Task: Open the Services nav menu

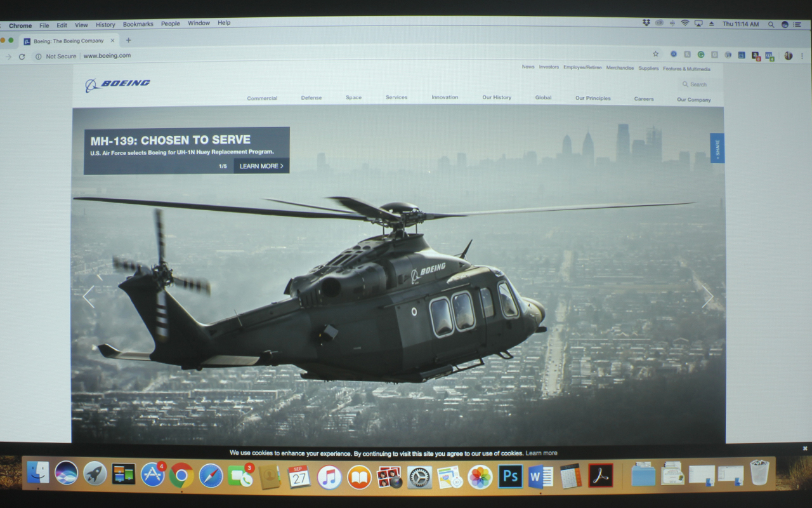Action: pyautogui.click(x=396, y=97)
